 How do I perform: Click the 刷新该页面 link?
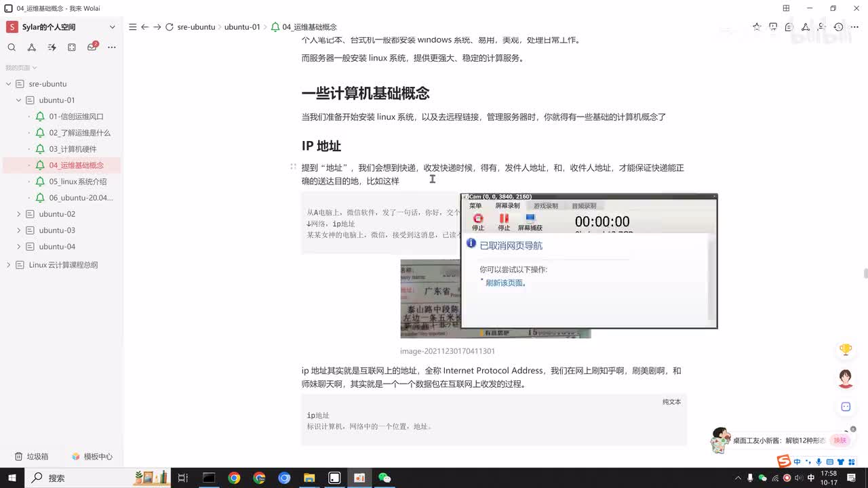(506, 283)
